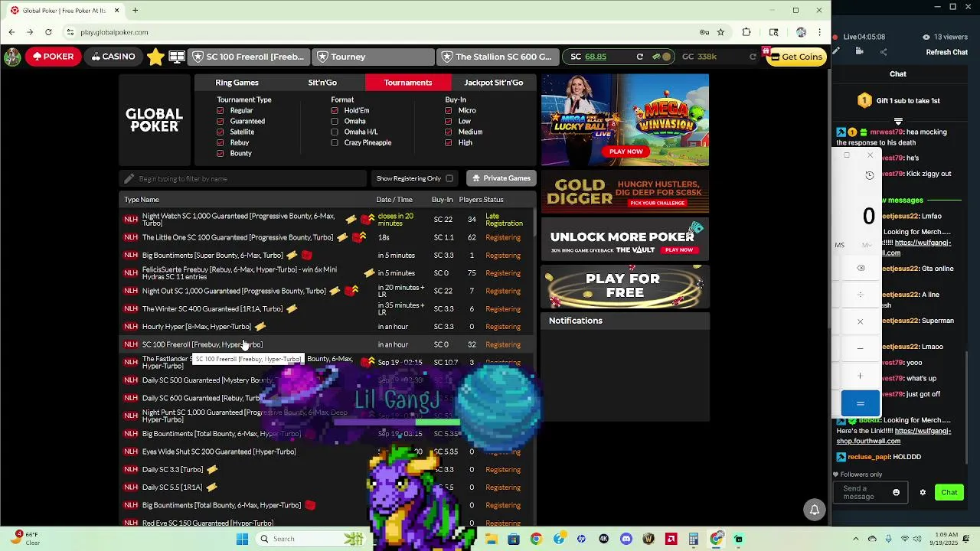Toggle the Bounty tournament type checkbox
The image size is (980, 551).
[220, 153]
